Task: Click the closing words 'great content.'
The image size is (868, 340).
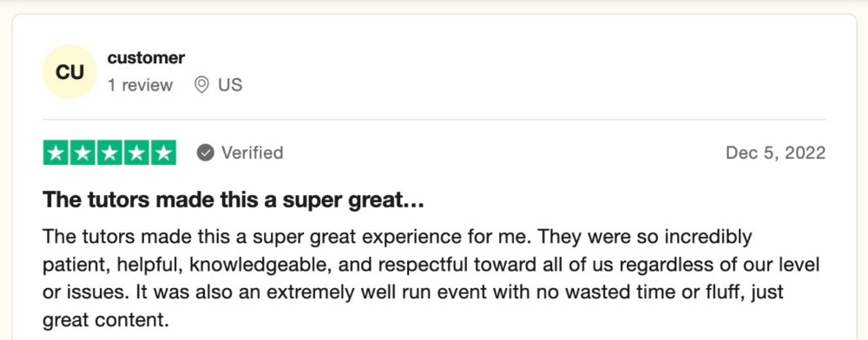Action: 103,319
